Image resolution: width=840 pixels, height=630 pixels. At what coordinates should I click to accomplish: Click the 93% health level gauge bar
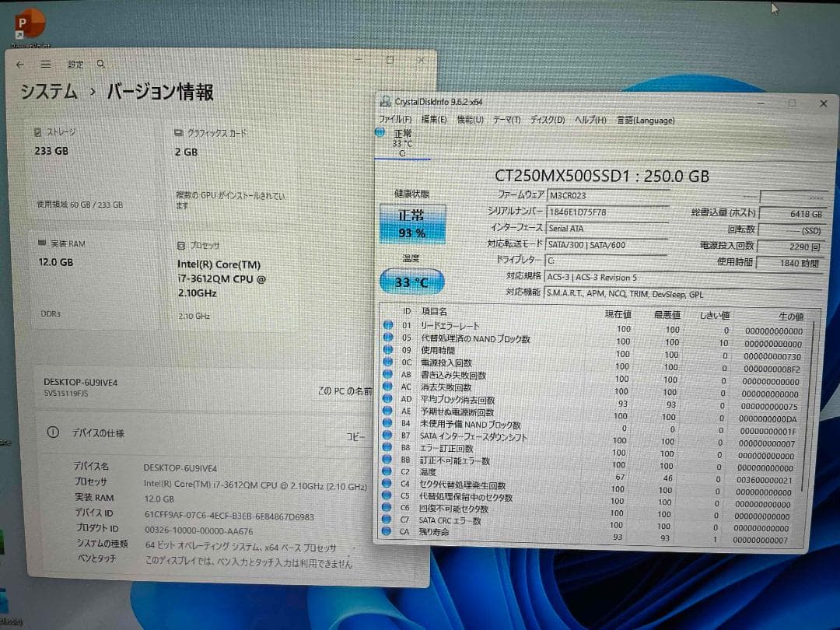click(x=411, y=233)
